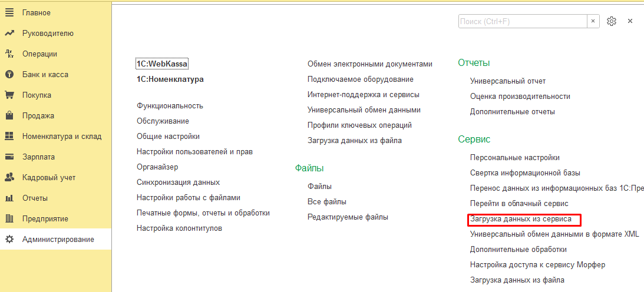Open Обмен электронными документами
Screen dimensions: 644x292
[369, 64]
